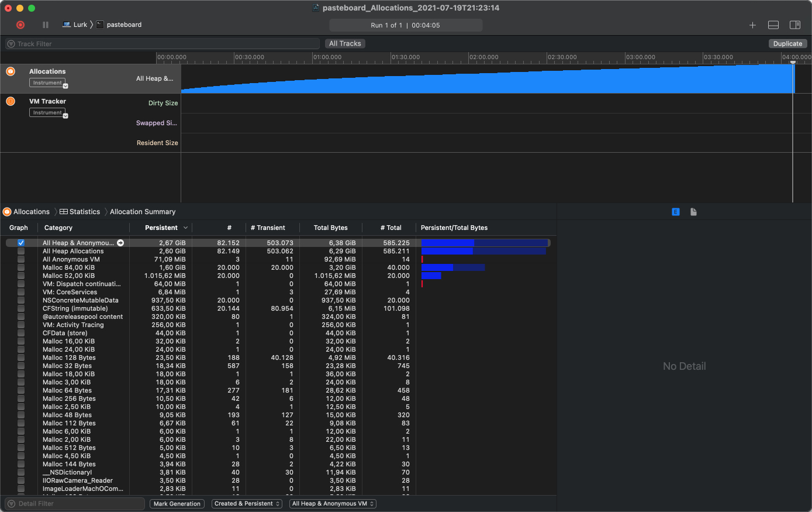The height and width of the screenshot is (512, 812).
Task: Sort by the Total Bytes column header
Action: tap(331, 228)
